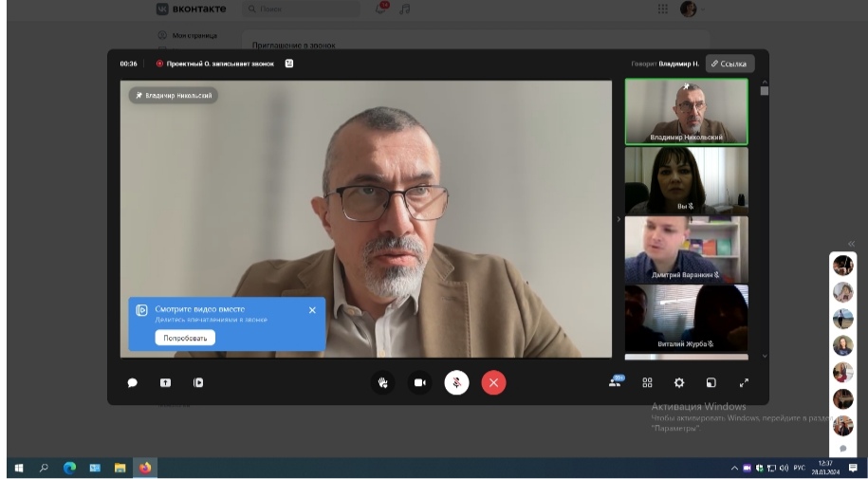Raise hand in the call

383,383
